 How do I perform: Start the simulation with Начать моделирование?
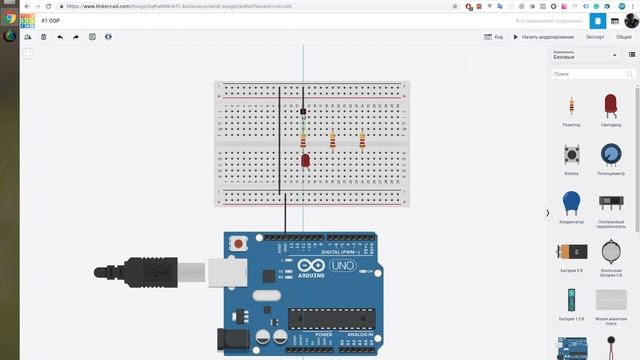[544, 37]
